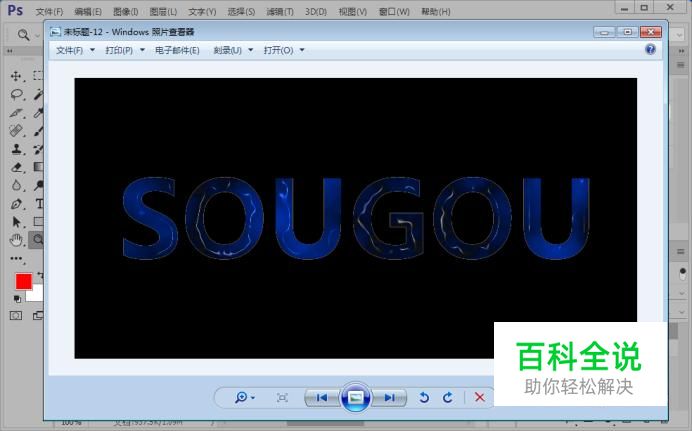Viewport: 692px width, 431px height.
Task: Maximize the Photo Viewer window
Action: 627,32
